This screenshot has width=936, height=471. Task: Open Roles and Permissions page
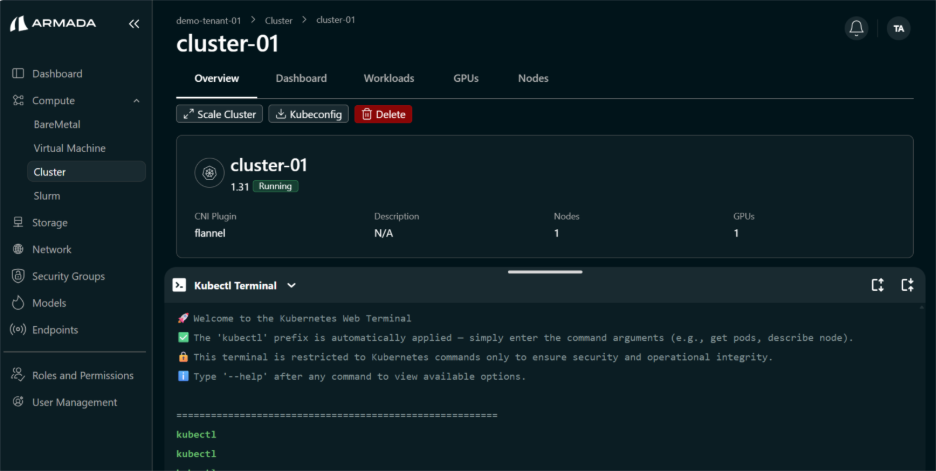point(83,375)
